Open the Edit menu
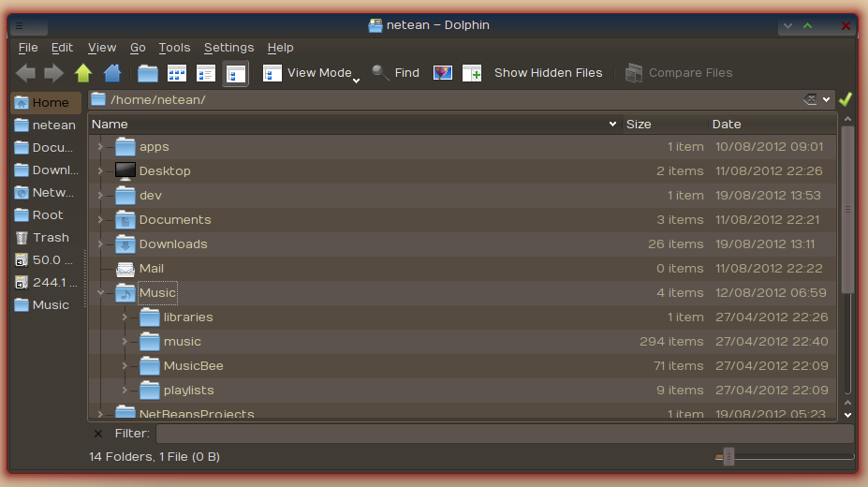The image size is (868, 487). 62,48
